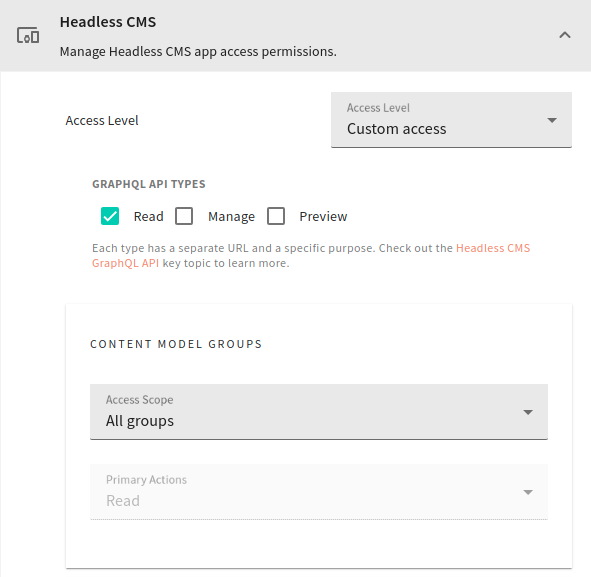Click the 'Manage Headless CMS app access permissions' description
The height and width of the screenshot is (577, 591).
pos(198,52)
